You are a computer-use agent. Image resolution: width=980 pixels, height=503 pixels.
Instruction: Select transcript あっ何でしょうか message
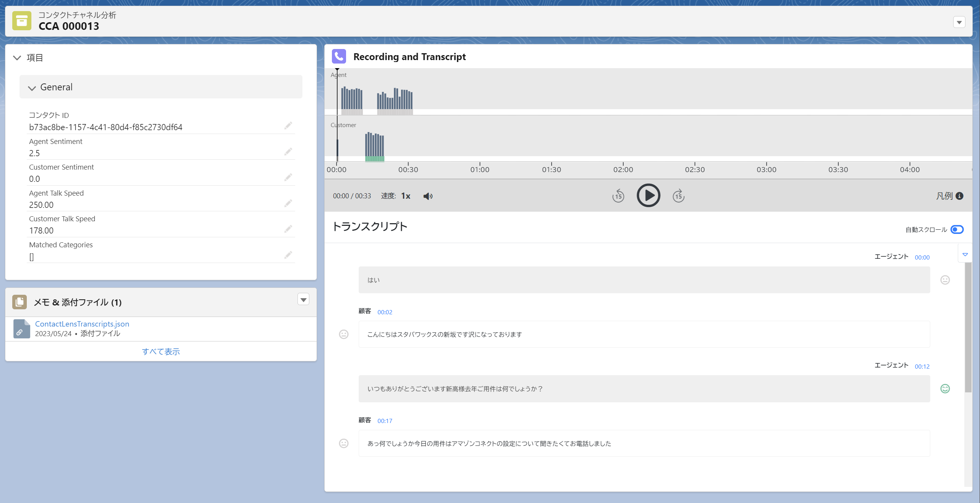click(x=644, y=443)
